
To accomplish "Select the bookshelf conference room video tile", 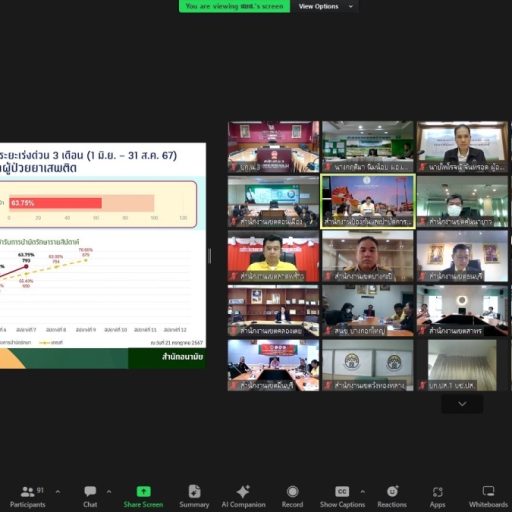I will coord(273,311).
